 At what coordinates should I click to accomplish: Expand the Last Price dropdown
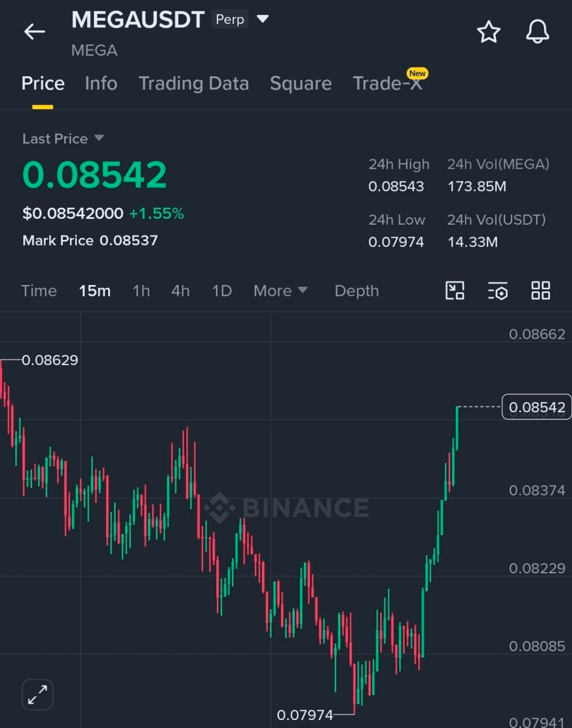point(99,138)
